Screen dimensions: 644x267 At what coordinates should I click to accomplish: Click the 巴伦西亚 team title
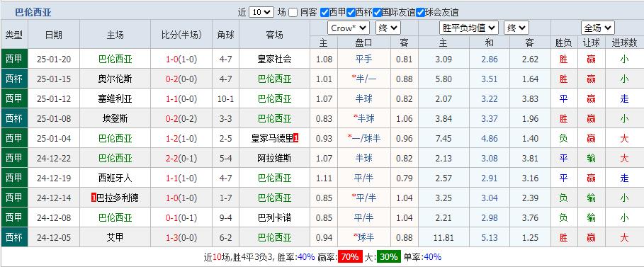point(33,12)
